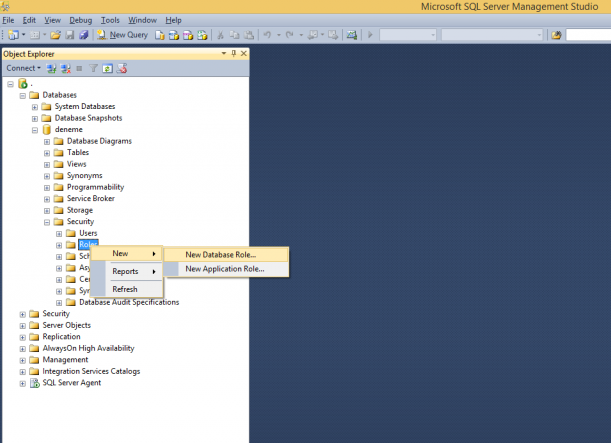Select the Service Broker folder
The width and height of the screenshot is (611, 443).
91,198
